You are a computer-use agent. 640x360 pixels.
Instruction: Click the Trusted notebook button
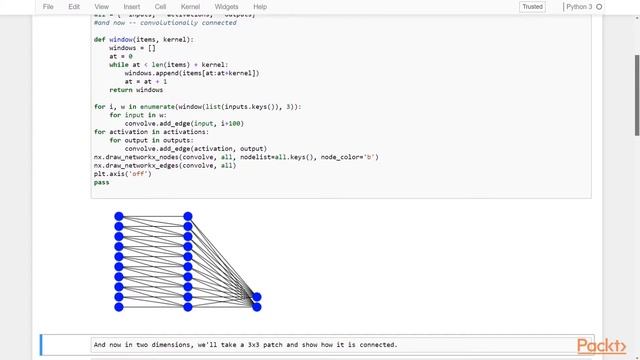[532, 7]
